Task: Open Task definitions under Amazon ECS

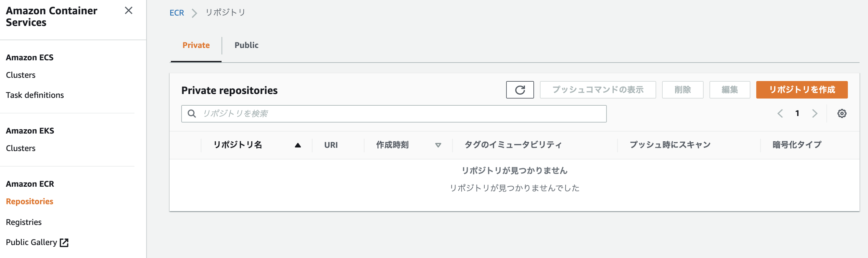Action: click(x=35, y=95)
